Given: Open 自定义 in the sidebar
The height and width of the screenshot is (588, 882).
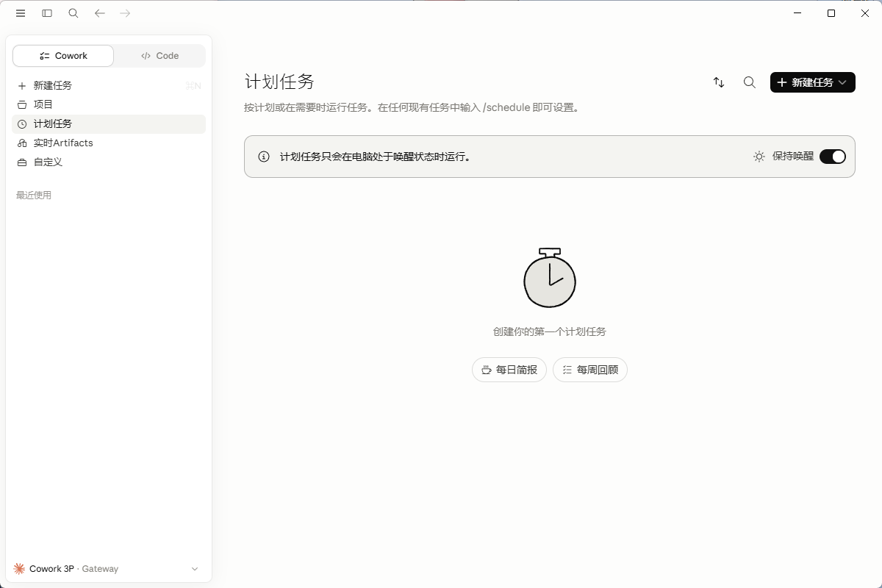Looking at the screenshot, I should (109, 162).
